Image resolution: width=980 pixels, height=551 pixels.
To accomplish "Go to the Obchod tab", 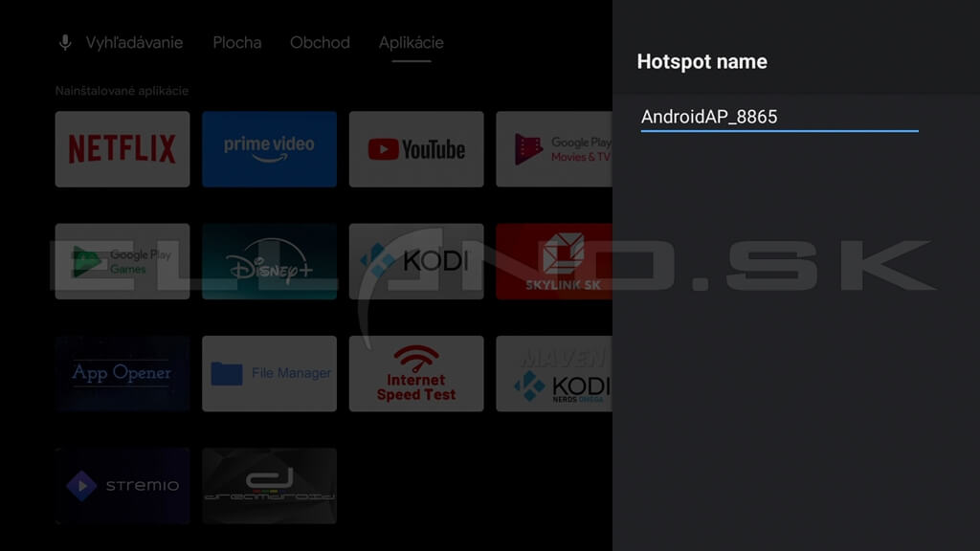I will tap(320, 43).
